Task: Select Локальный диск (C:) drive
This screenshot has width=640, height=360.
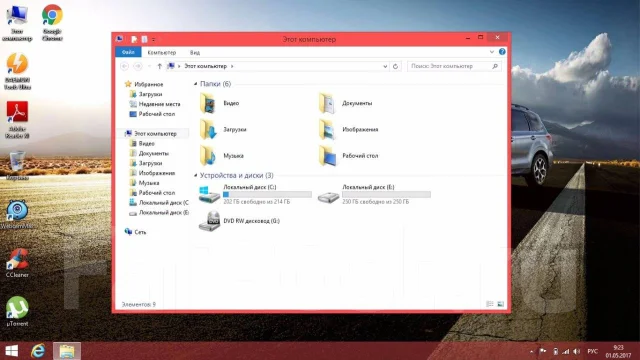Action: (x=255, y=194)
